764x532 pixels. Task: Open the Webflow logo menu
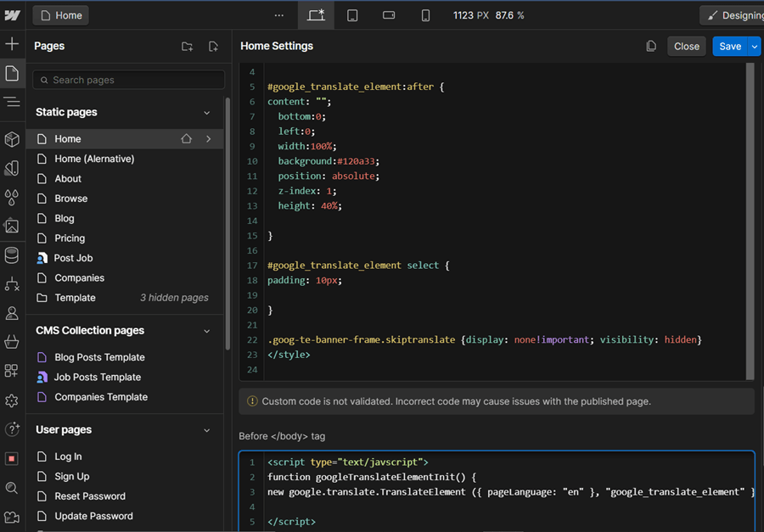[x=12, y=15]
